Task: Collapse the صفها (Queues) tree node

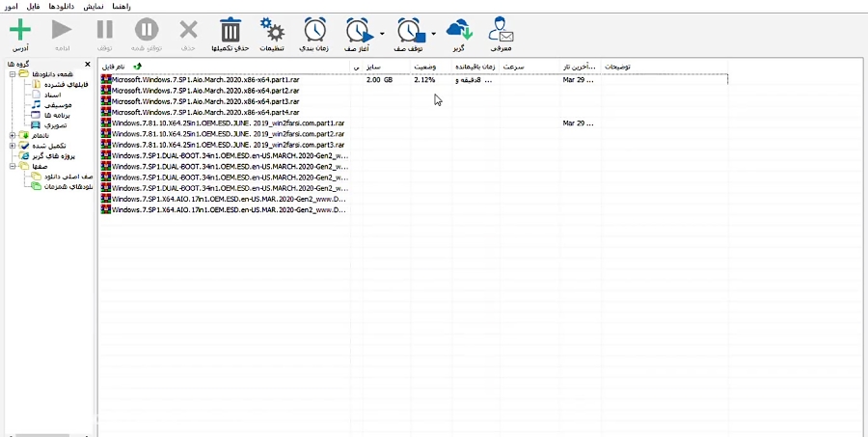Action: [13, 166]
